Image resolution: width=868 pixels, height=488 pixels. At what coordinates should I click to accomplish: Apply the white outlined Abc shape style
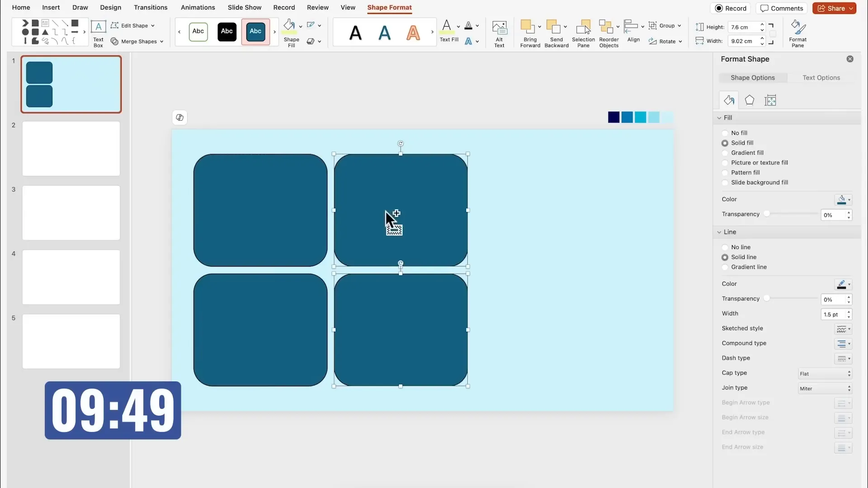click(198, 32)
